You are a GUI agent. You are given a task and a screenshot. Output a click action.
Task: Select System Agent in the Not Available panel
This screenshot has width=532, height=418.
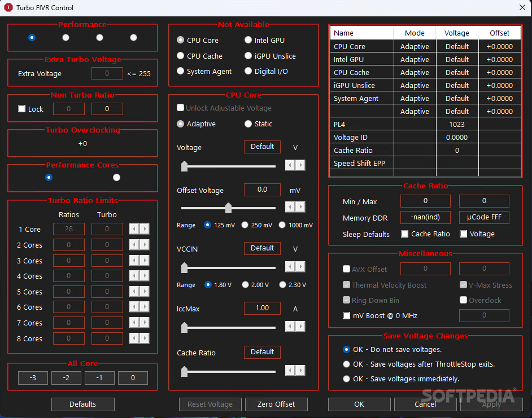[x=181, y=71]
